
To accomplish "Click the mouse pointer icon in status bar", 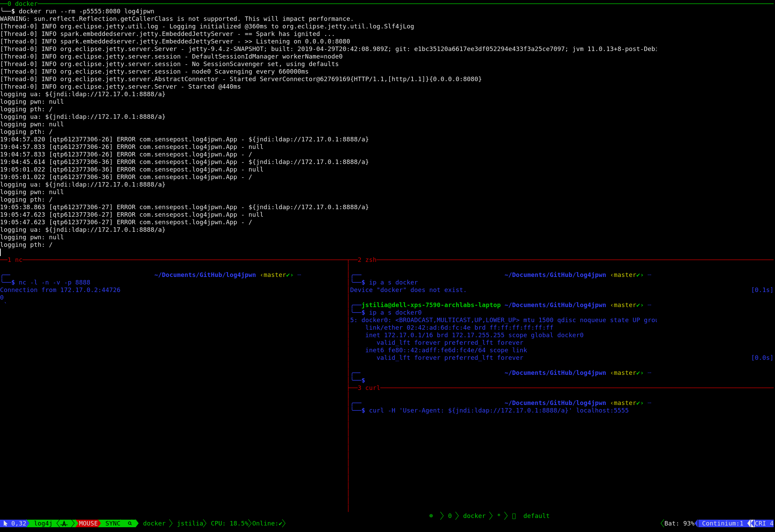I will click(x=5, y=523).
